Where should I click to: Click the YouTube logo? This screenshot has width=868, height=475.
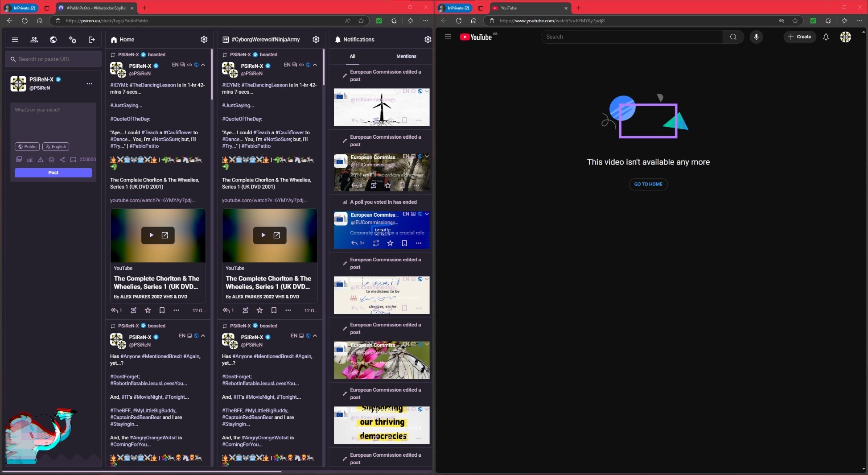[476, 37]
